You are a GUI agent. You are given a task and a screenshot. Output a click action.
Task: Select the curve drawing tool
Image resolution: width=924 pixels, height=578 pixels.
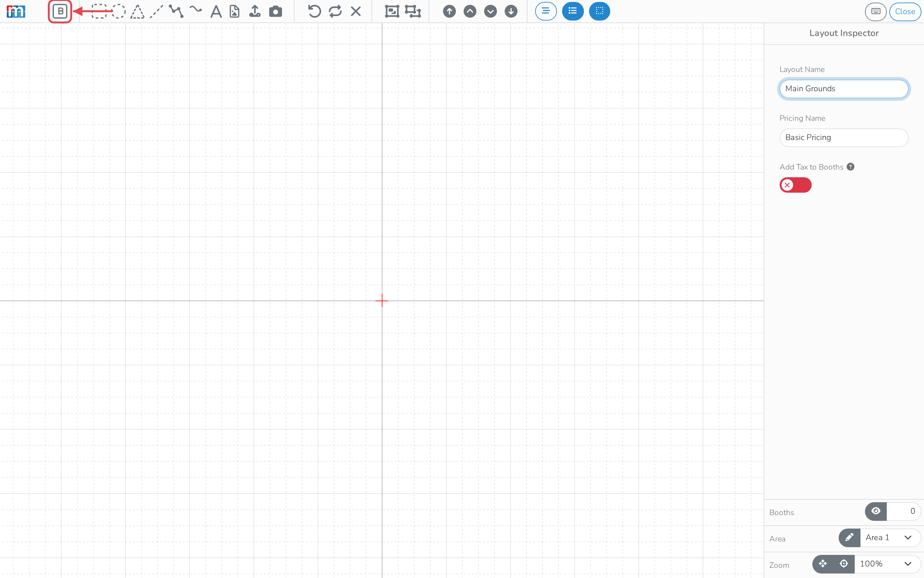point(196,10)
